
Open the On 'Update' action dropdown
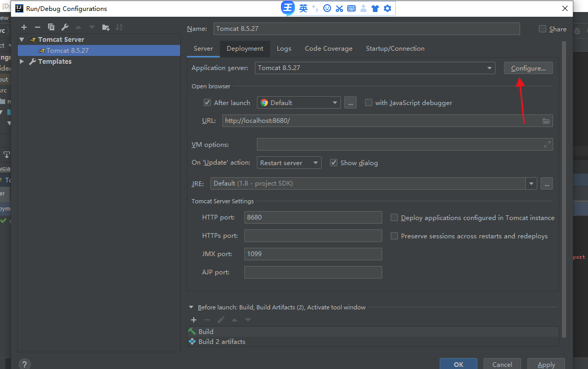[289, 163]
